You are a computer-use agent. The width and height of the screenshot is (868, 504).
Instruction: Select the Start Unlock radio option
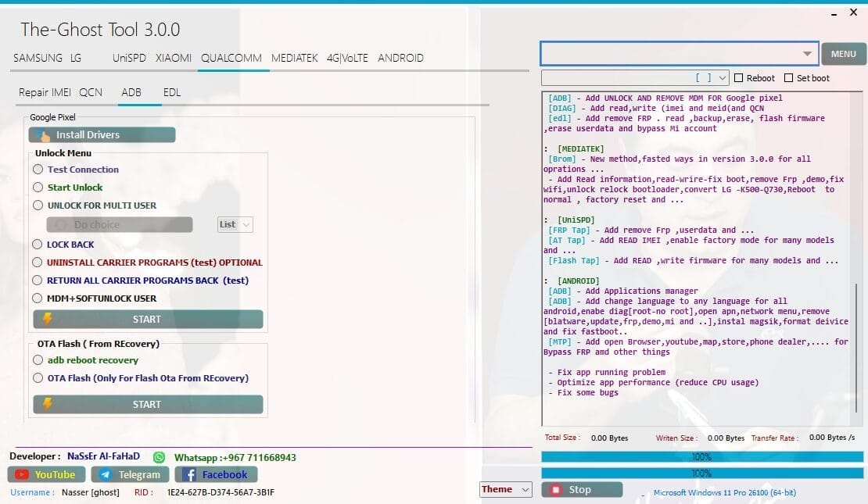(38, 188)
